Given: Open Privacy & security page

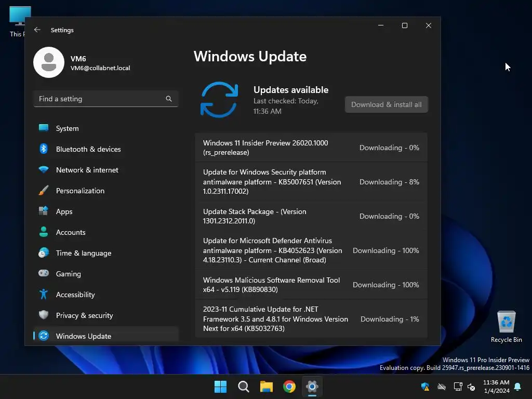Looking at the screenshot, I should 106,315.
